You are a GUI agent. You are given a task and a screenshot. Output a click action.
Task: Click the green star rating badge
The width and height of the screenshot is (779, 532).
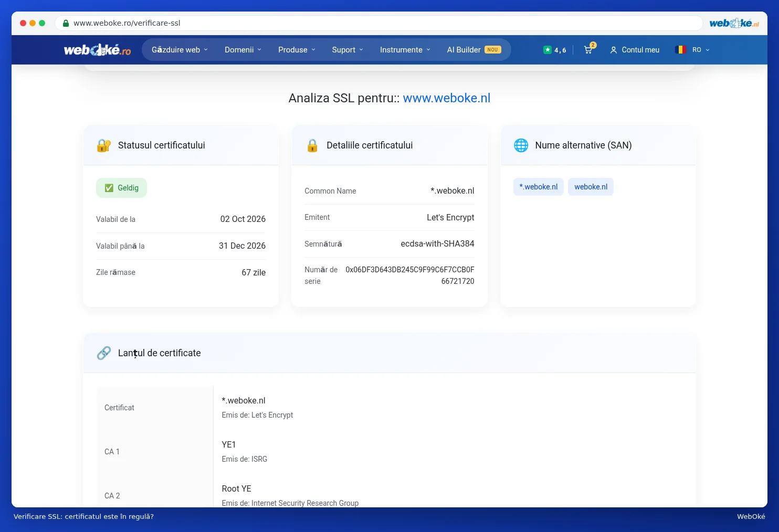(548, 50)
